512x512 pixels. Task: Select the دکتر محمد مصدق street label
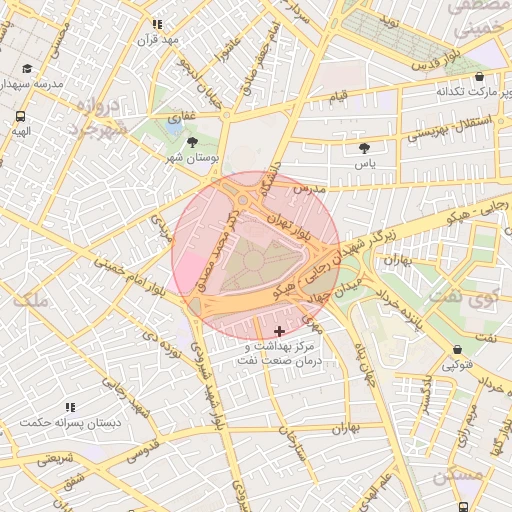click(218, 249)
